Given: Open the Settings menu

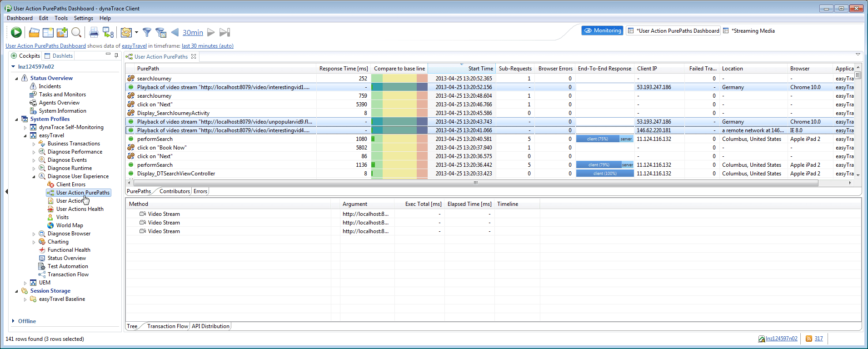Looking at the screenshot, I should point(84,18).
